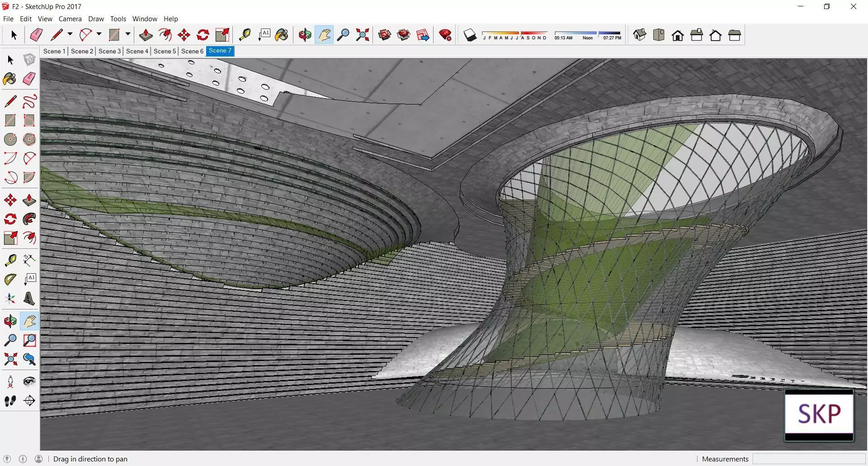Select the 3D Text tool
The height and width of the screenshot is (466, 868).
[x=29, y=299]
